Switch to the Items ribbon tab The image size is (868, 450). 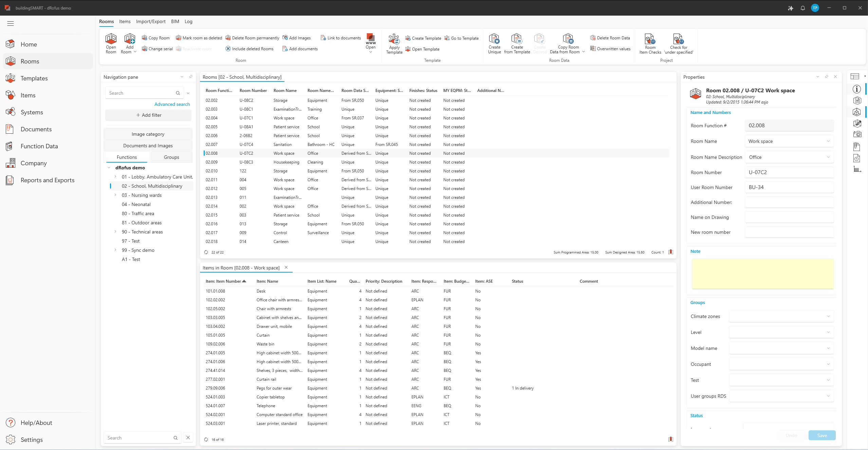[125, 21]
